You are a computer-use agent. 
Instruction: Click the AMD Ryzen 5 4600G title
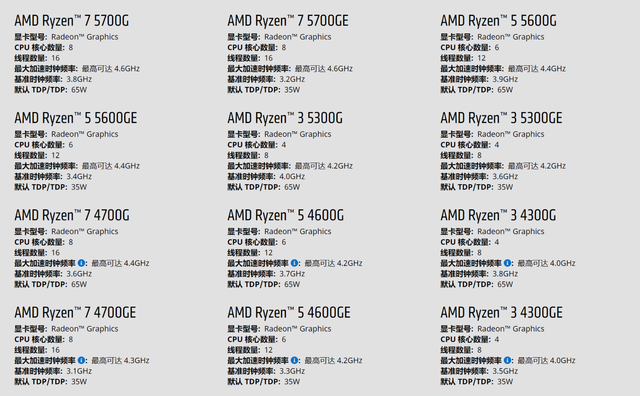[286, 215]
